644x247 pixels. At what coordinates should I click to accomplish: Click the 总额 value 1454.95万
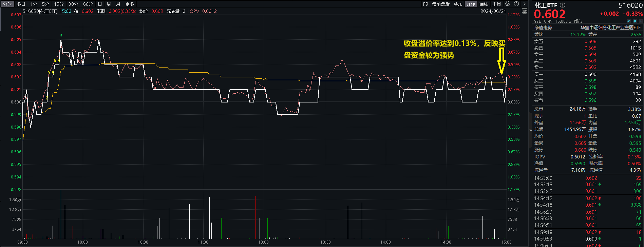point(575,129)
